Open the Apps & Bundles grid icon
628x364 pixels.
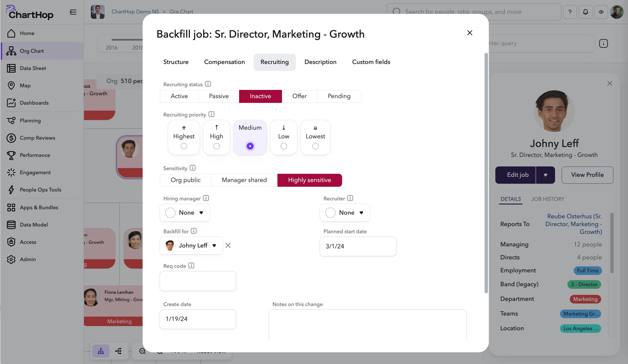pyautogui.click(x=11, y=207)
